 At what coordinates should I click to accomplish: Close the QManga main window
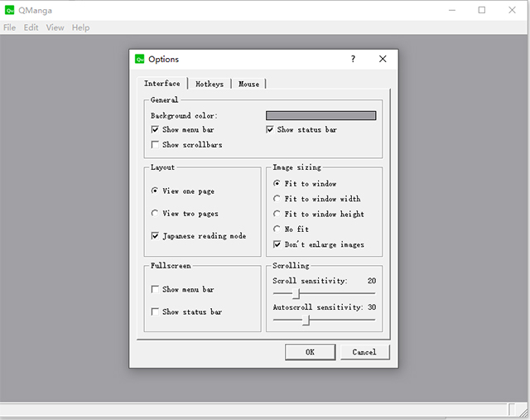pos(512,10)
